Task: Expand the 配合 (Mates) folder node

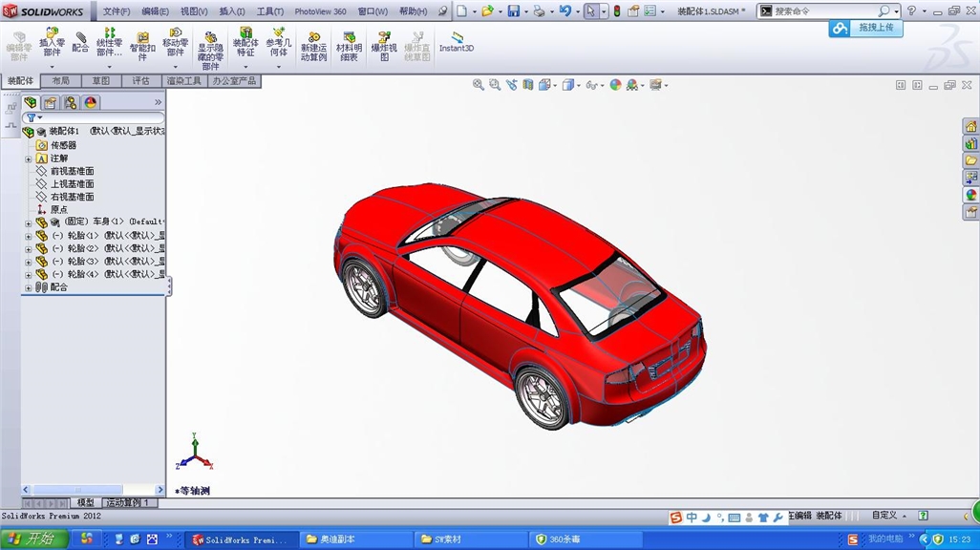Action: click(x=28, y=288)
